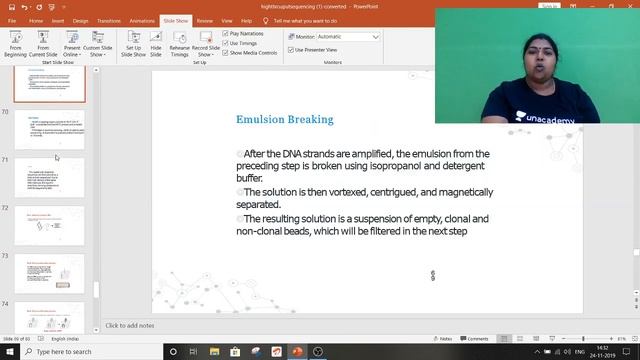This screenshot has height=360, width=640.
Task: Click the slide panel scrollbar thumb
Action: [96, 290]
